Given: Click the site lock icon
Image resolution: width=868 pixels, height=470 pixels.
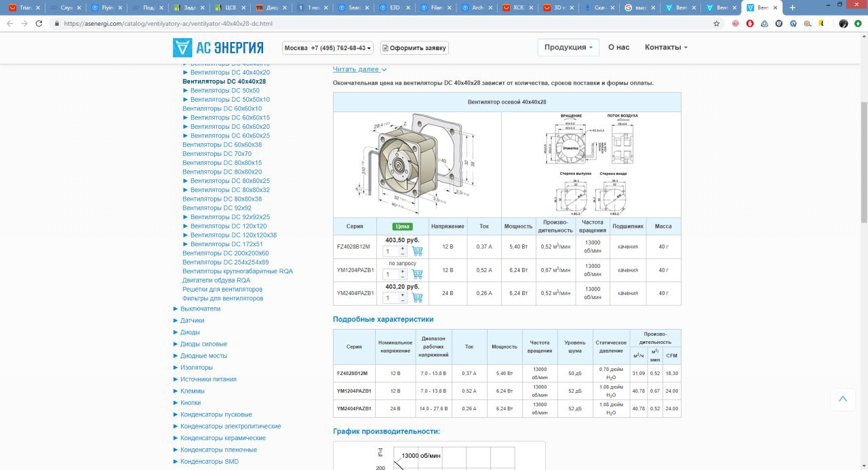Looking at the screenshot, I should click(58, 23).
